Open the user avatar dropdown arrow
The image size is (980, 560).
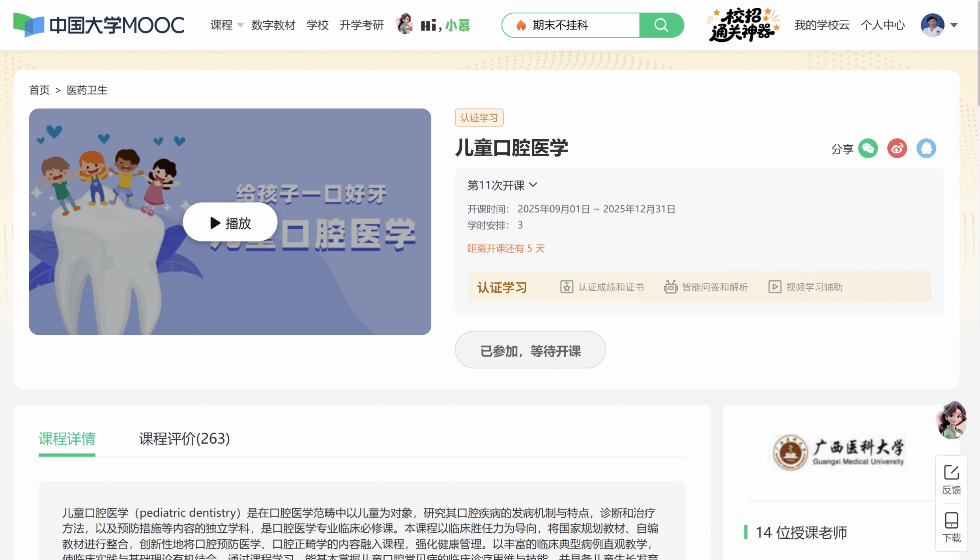pos(954,25)
